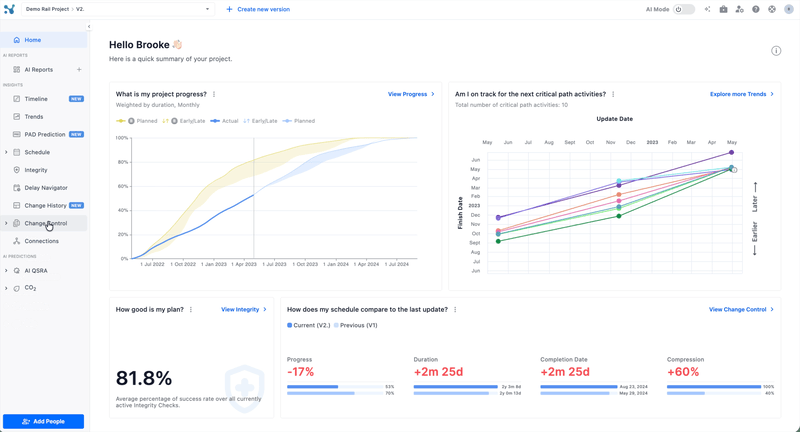Click the AI sparkle icon in header
Viewport: 800px width, 432px height.
pos(707,9)
